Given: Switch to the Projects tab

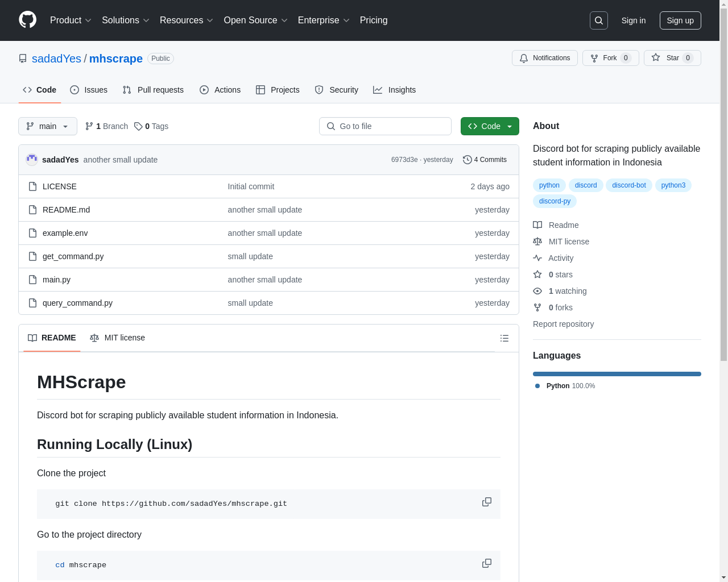Looking at the screenshot, I should pos(278,90).
